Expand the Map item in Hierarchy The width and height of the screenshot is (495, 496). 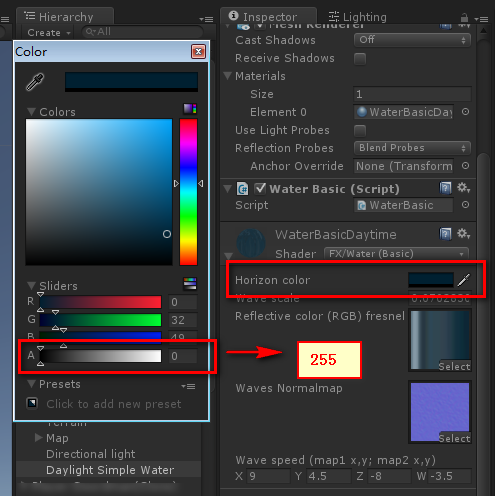(x=39, y=437)
